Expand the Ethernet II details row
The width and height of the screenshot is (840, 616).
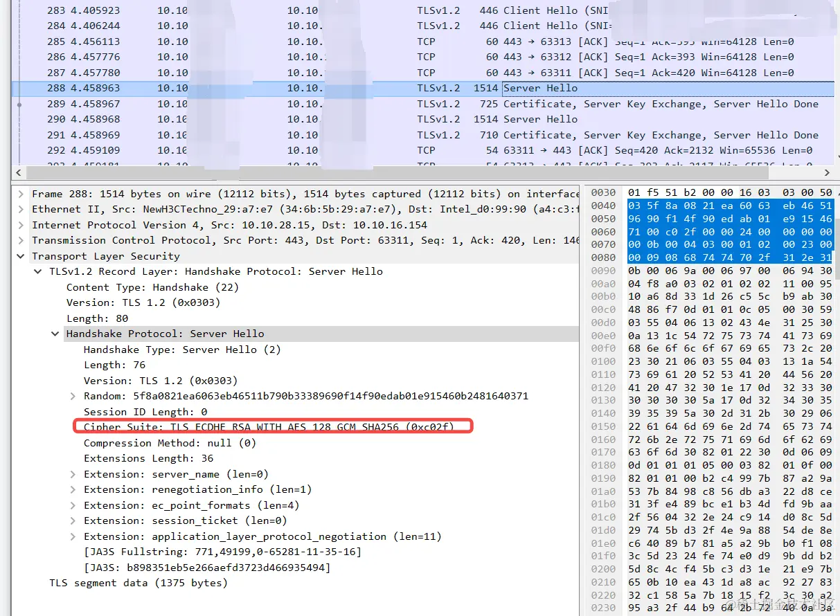(x=21, y=209)
